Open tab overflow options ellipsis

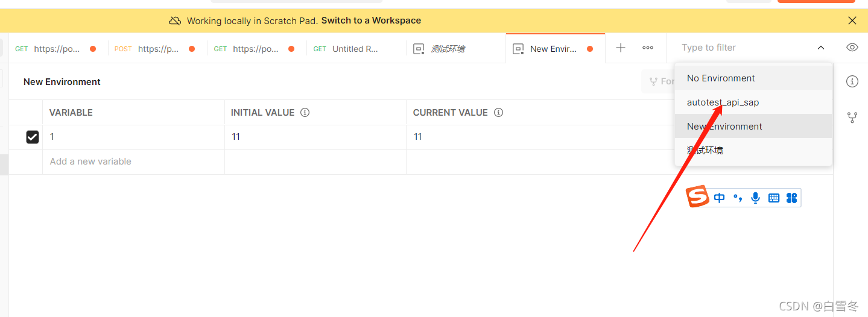click(x=648, y=48)
